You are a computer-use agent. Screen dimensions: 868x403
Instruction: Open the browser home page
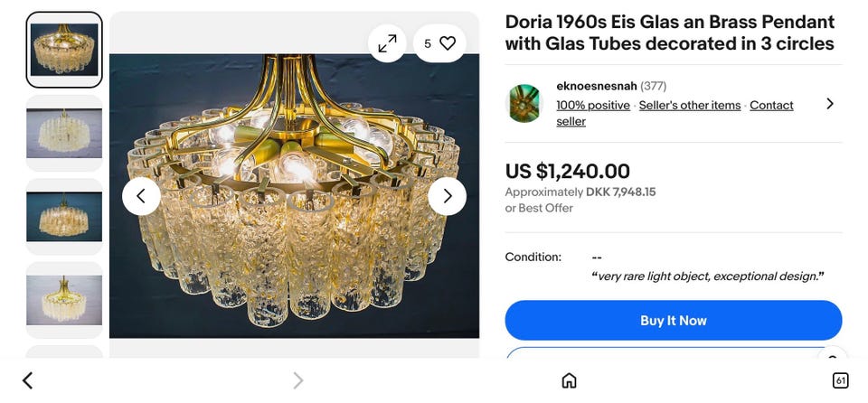pyautogui.click(x=569, y=380)
